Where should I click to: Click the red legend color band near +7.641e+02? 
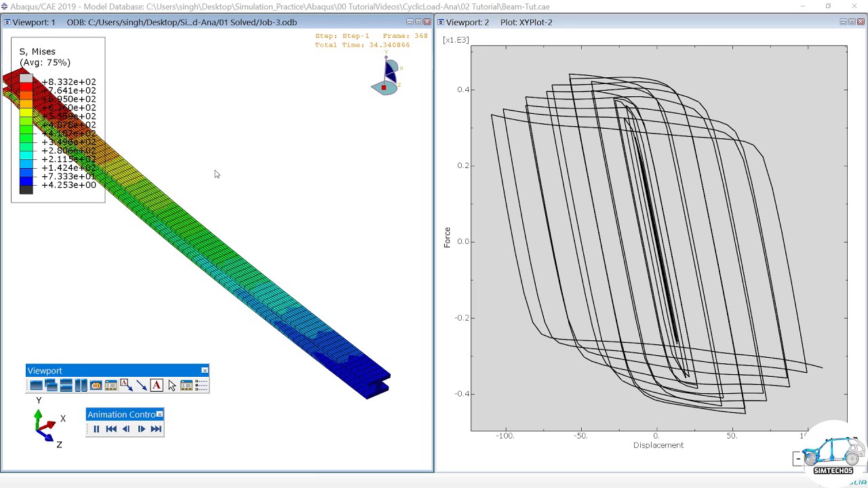pyautogui.click(x=26, y=87)
